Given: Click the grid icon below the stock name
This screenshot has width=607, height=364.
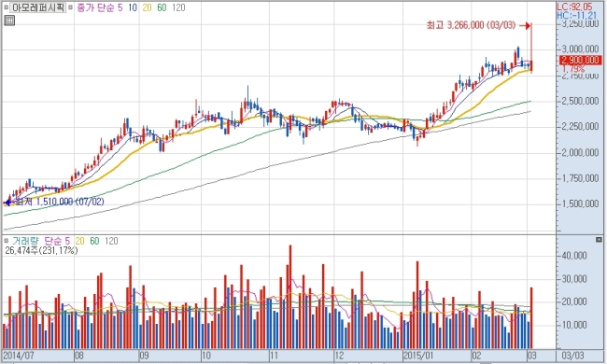Looking at the screenshot, I should click(x=9, y=21).
